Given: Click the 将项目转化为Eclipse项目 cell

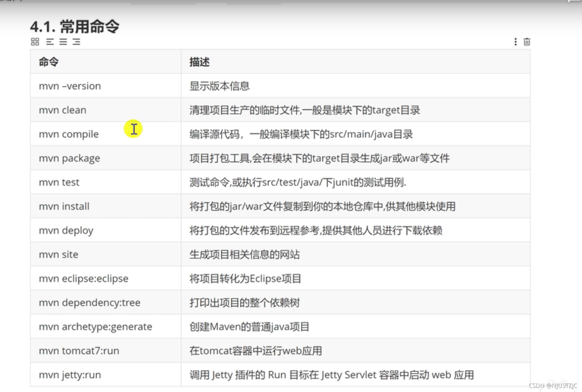Looking at the screenshot, I should (355, 278).
